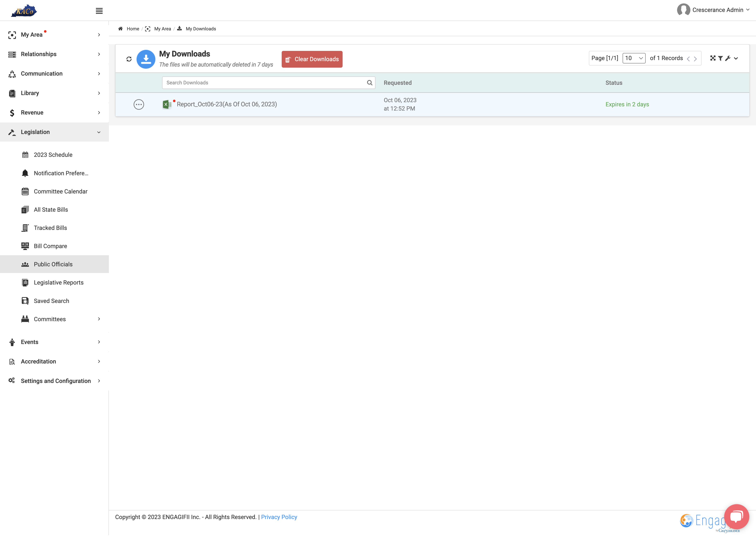Expand the Communication sidebar section
Image resolution: width=756 pixels, height=536 pixels.
click(x=54, y=74)
